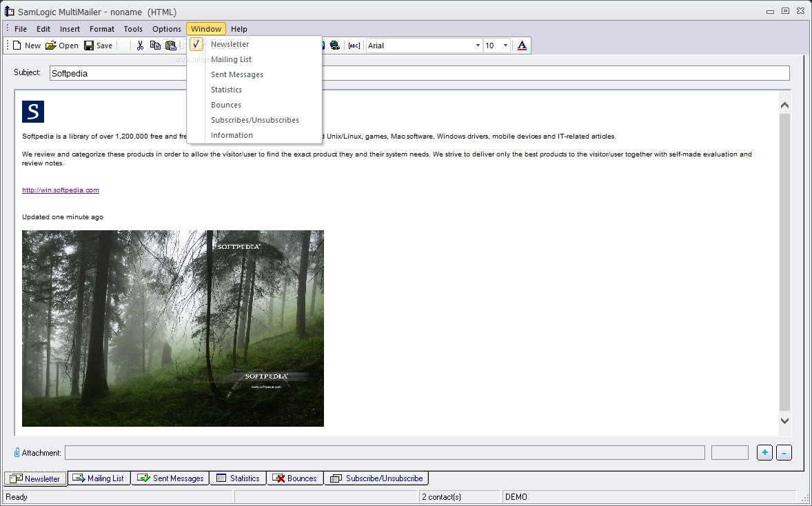Click the ABC spell check icon
This screenshot has width=812, height=506.
354,45
